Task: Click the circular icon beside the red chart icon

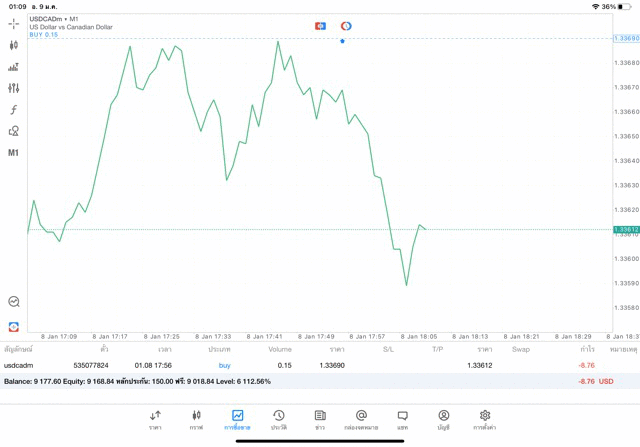Action: 346,25
